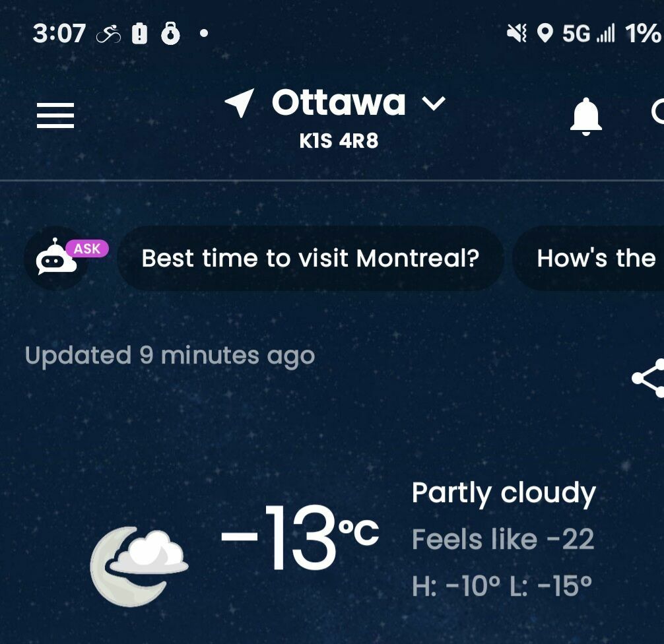Tap "Updated 9 minutes ago" text
Viewport: 664px width, 644px height.
coord(170,356)
